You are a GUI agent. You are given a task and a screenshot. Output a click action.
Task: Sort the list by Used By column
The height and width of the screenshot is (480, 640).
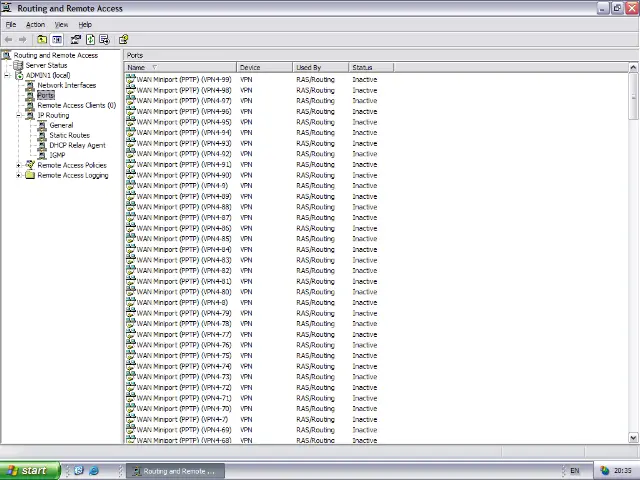321,67
